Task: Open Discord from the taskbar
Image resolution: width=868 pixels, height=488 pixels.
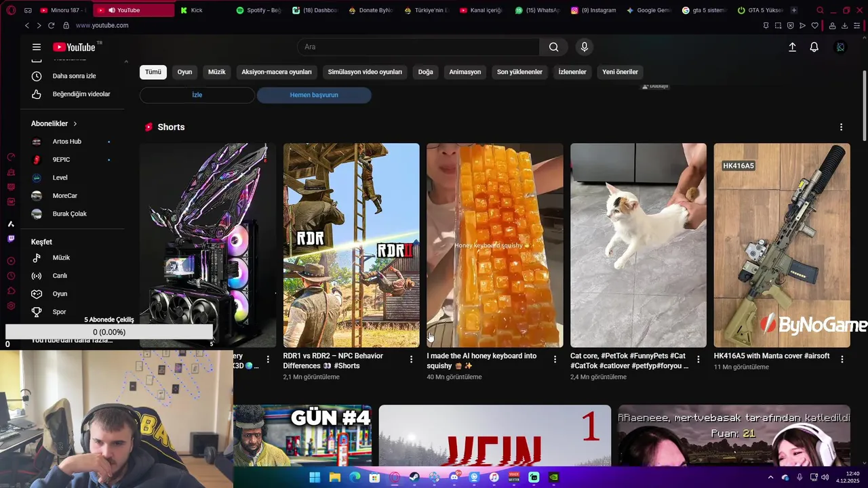Action: 454,477
